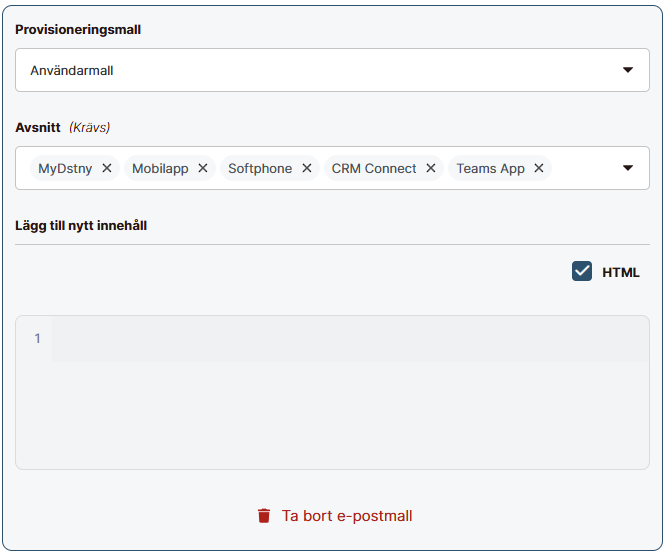The image size is (671, 554).
Task: Delete the Softphone tag using X
Action: [307, 168]
